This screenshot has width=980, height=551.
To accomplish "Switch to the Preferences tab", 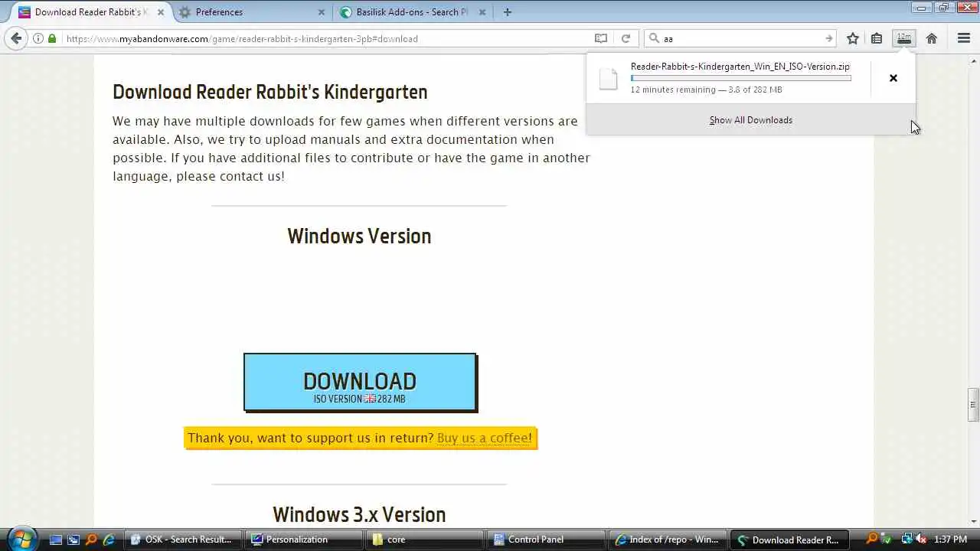I will [x=253, y=12].
